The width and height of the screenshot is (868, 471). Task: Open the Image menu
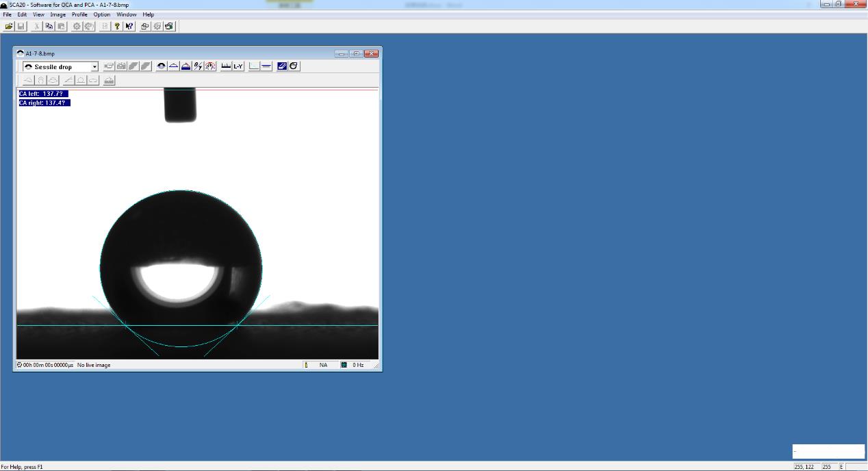tap(58, 14)
